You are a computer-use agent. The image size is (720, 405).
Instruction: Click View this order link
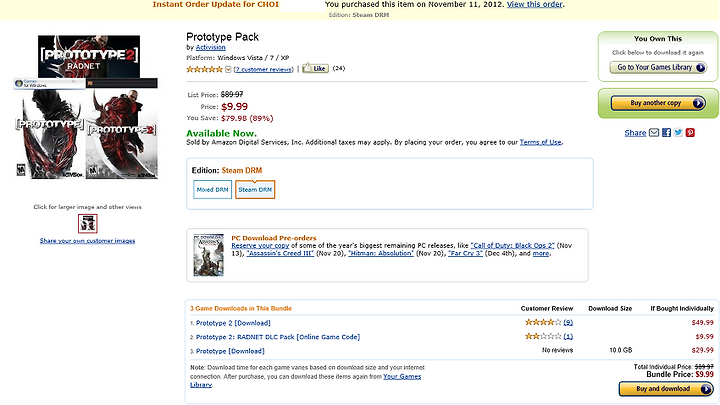[535, 4]
